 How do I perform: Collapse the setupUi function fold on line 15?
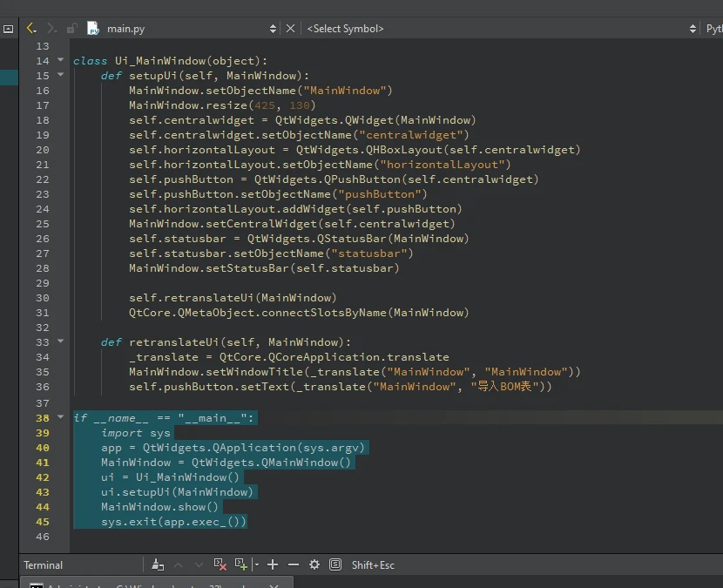60,74
